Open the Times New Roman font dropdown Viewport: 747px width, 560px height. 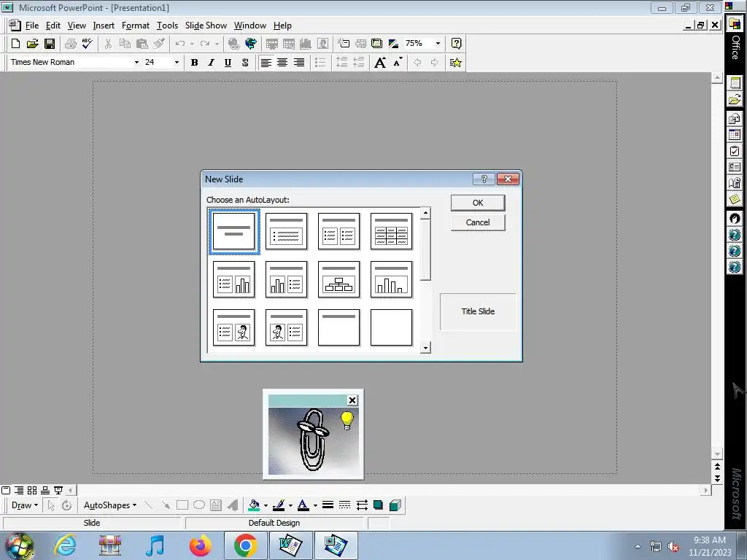136,63
